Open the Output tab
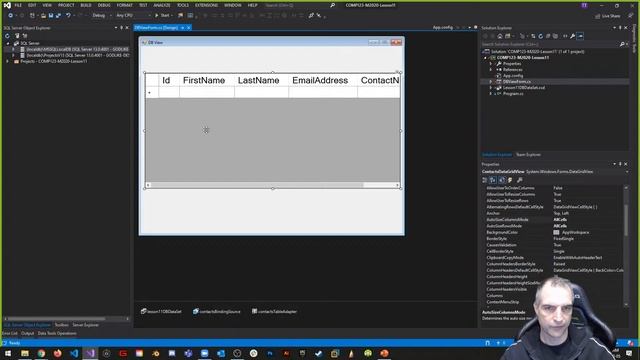The height and width of the screenshot is (360, 640). coord(27,333)
